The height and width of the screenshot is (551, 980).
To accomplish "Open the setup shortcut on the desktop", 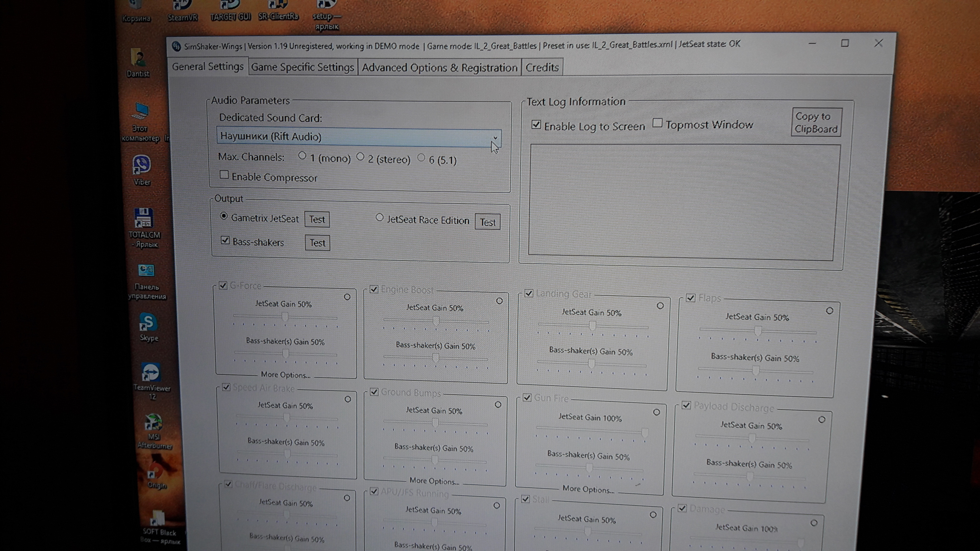I will [327, 15].
